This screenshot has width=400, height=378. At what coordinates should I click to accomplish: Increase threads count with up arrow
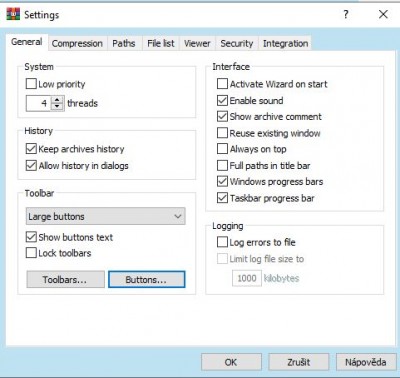point(57,99)
